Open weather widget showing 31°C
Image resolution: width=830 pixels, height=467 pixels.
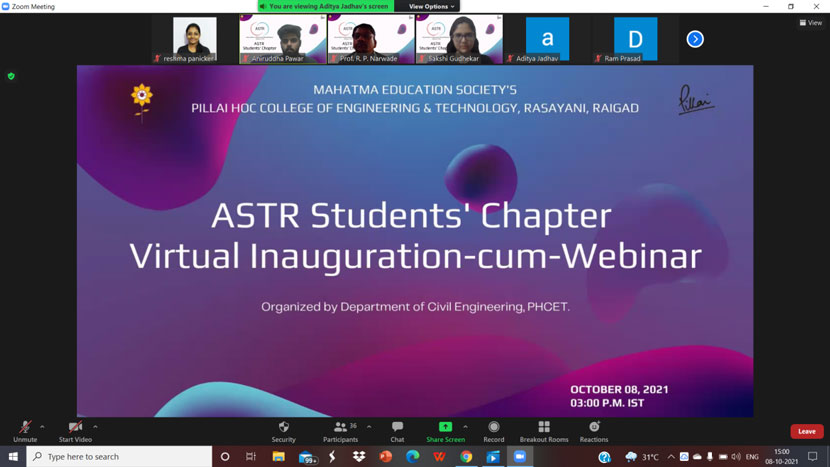tap(642, 456)
